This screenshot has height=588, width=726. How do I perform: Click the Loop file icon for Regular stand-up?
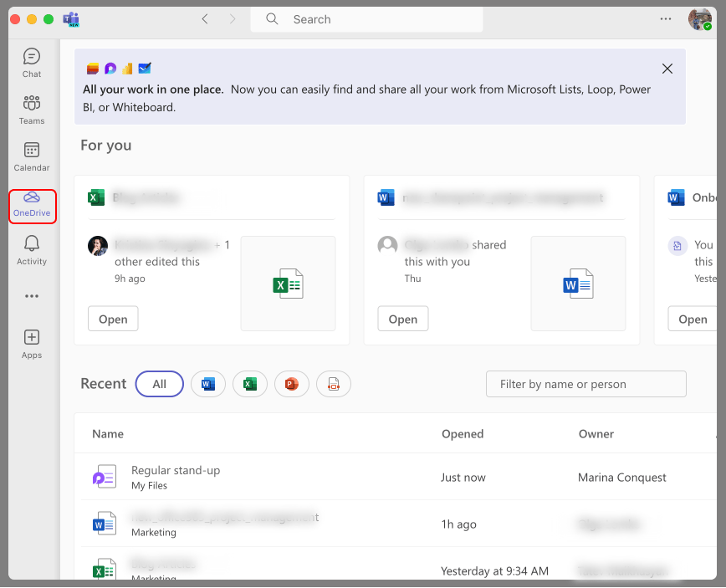(105, 477)
